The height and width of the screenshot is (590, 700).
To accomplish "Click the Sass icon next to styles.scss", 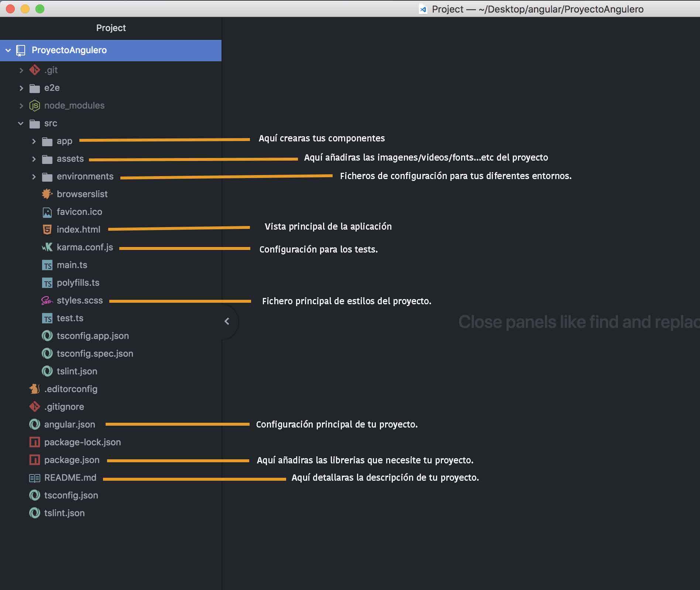I will pyautogui.click(x=47, y=301).
